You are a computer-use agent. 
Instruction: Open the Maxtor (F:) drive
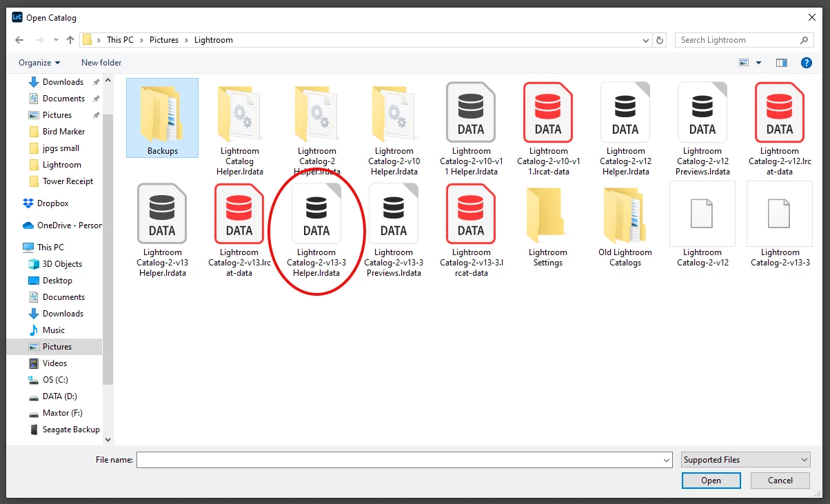point(62,413)
